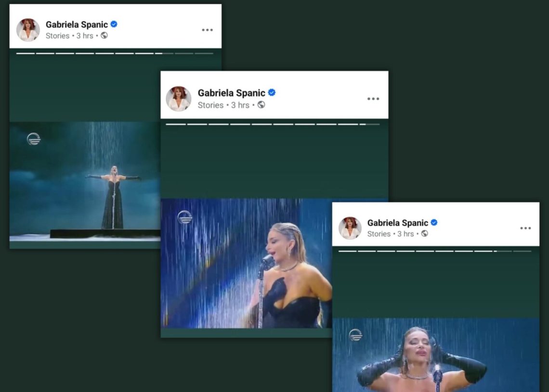549x392 pixels.
Task: Click the profile avatar in the bottom-right story
Action: tap(350, 228)
